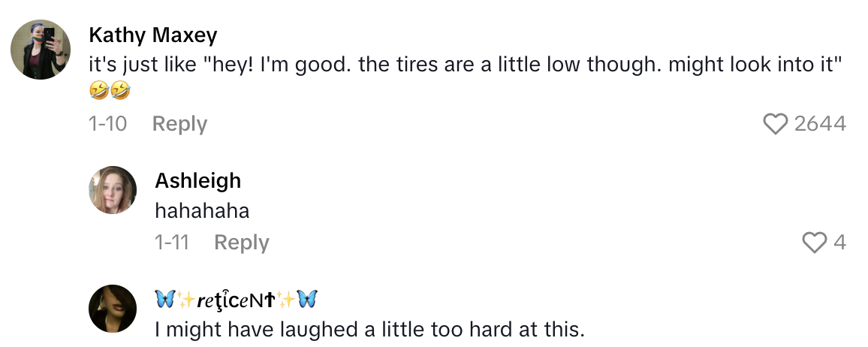Open Ashleigh's profile avatar

113,190
